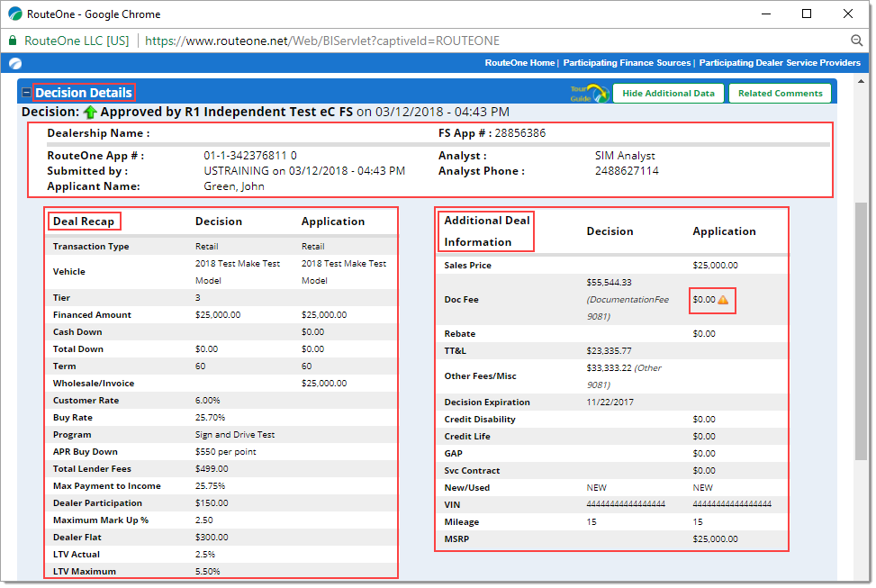
Task: Click Tier value 3
Action: pyautogui.click(x=198, y=298)
